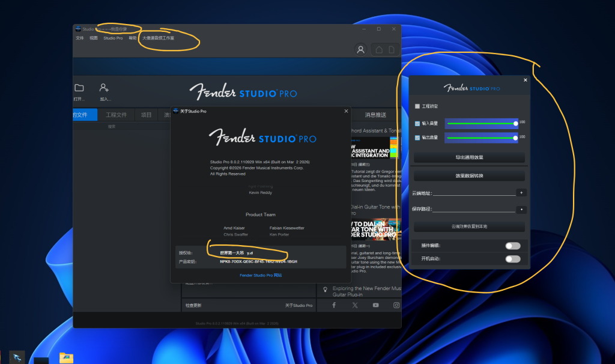Screen dimensions: 615x364
Task: Open the Fender Studio Pro 网站 link
Action: tap(261, 275)
